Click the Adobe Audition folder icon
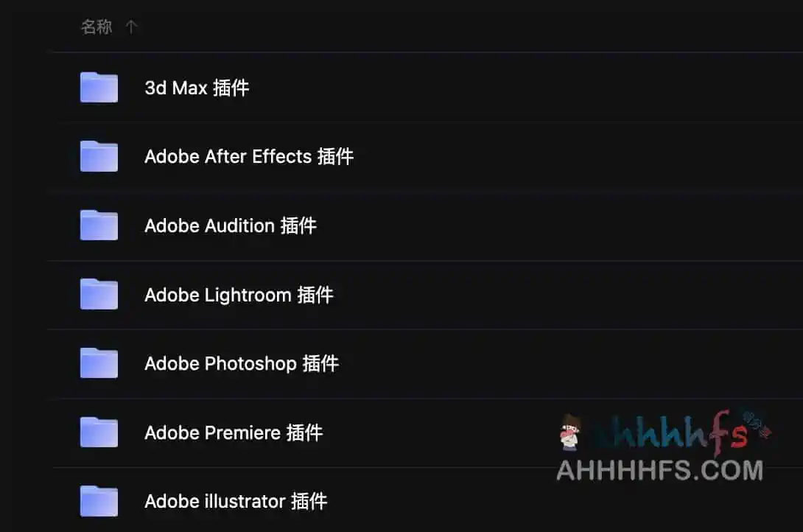This screenshot has width=803, height=532. 99,225
